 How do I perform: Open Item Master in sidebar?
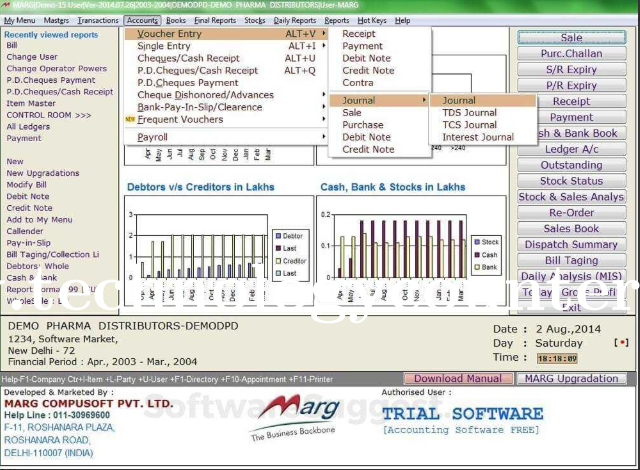click(31, 103)
